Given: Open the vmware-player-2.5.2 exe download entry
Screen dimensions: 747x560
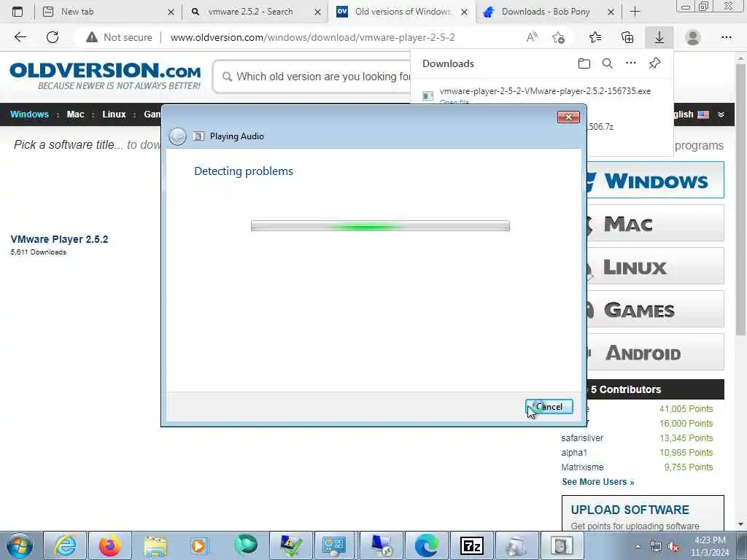Looking at the screenshot, I should tap(545, 91).
